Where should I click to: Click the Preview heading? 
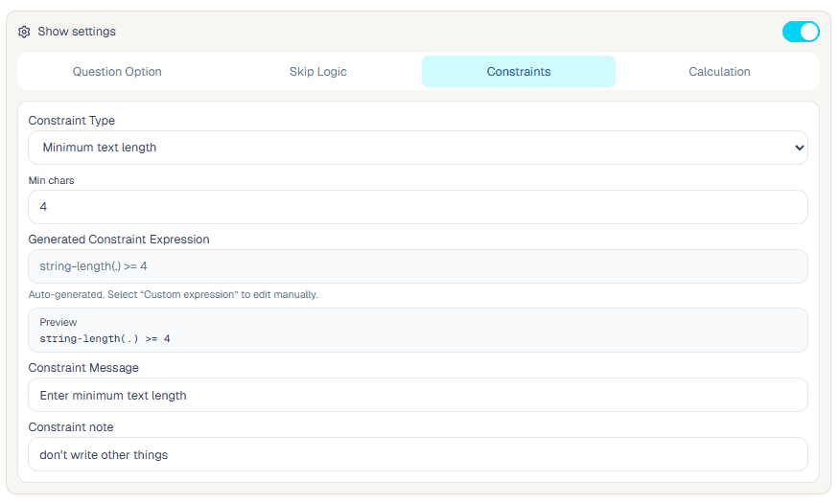coord(58,322)
